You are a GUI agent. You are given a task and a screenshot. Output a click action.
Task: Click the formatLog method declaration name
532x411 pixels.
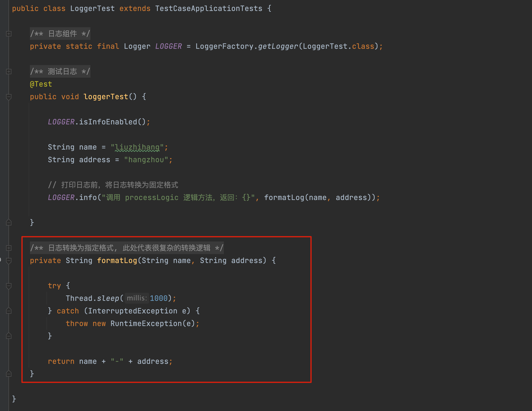117,261
